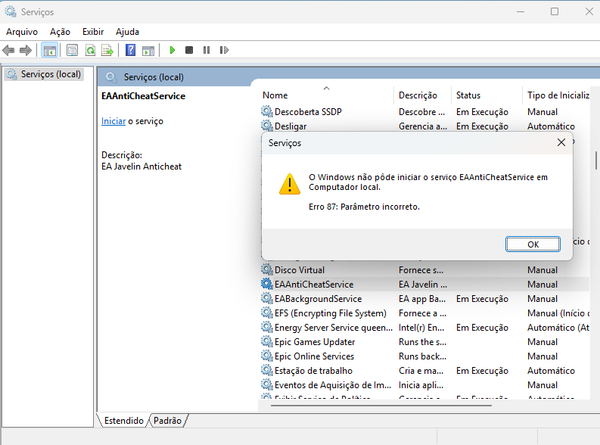Image resolution: width=600 pixels, height=445 pixels.
Task: Open the Exibir menu
Action: pyautogui.click(x=93, y=31)
